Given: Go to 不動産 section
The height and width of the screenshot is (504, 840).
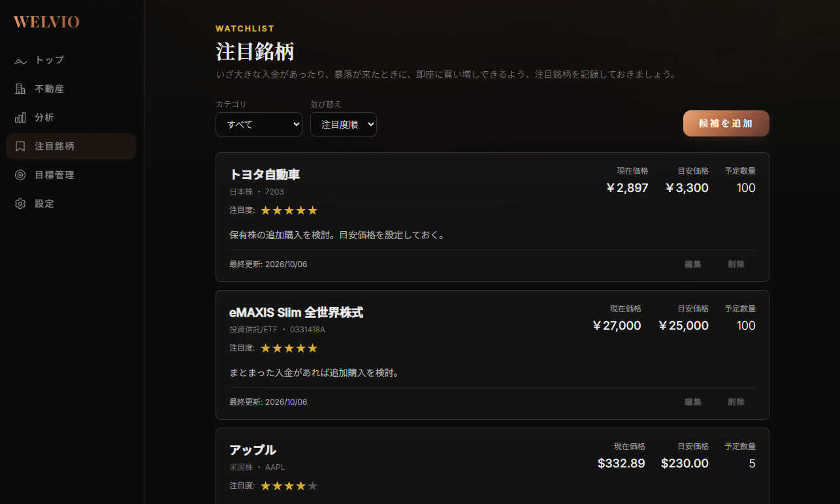Looking at the screenshot, I should click(x=71, y=89).
